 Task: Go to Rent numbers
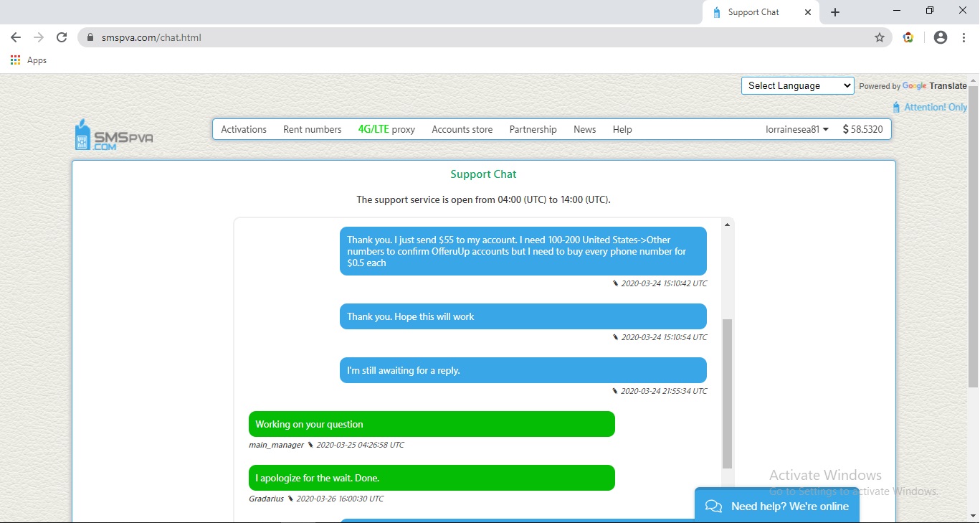(313, 129)
